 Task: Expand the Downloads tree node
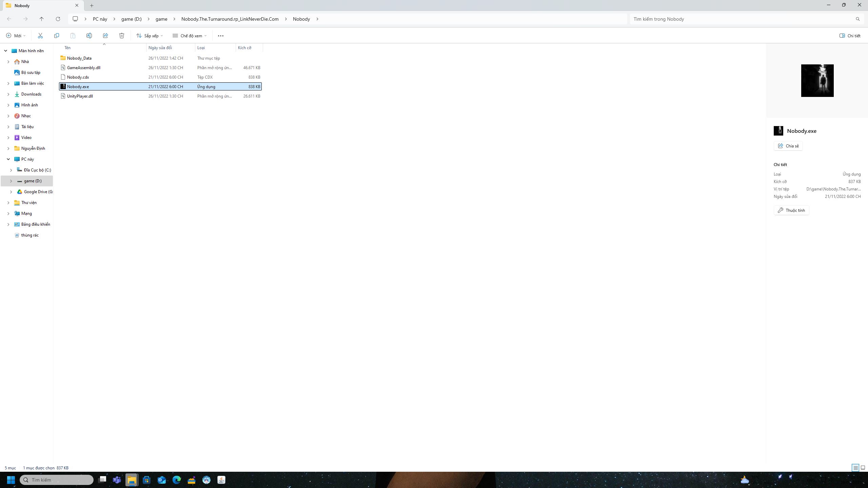click(x=8, y=94)
